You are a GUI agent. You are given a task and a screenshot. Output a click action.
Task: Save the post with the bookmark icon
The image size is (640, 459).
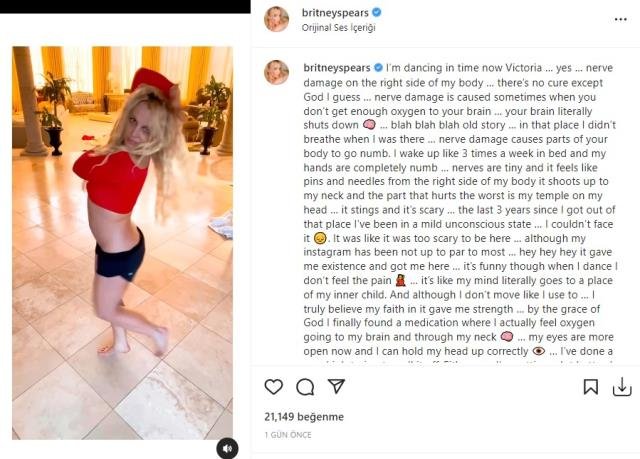point(591,387)
